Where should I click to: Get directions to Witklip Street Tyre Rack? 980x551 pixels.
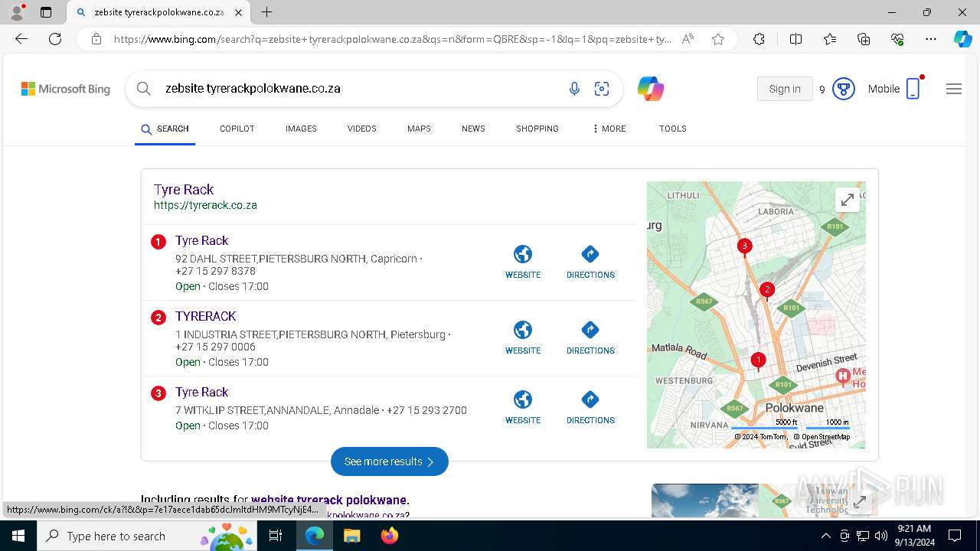[590, 407]
